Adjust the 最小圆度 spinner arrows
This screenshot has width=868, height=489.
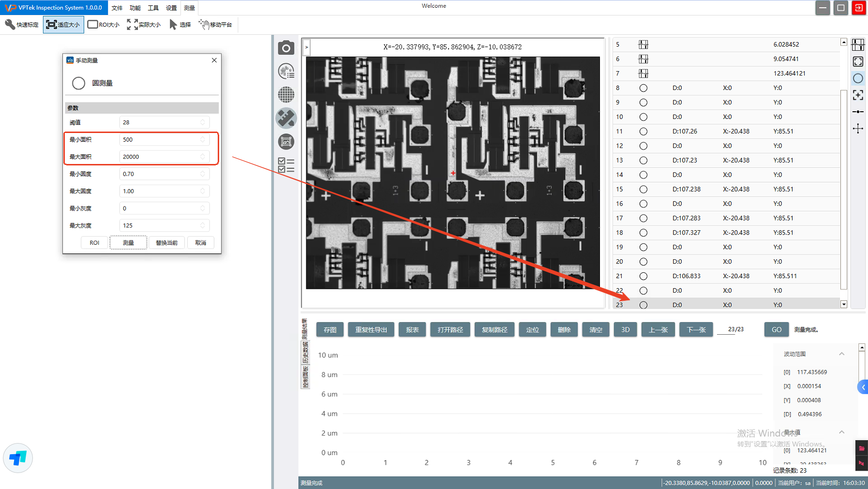pyautogui.click(x=203, y=174)
